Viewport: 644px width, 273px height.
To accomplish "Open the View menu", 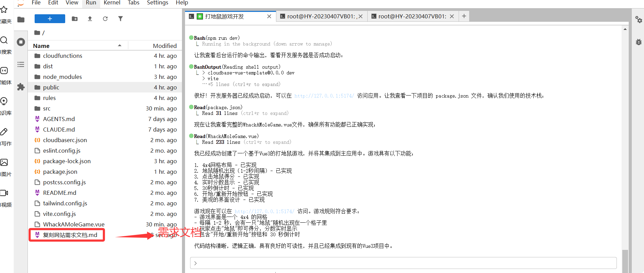I will point(72,3).
